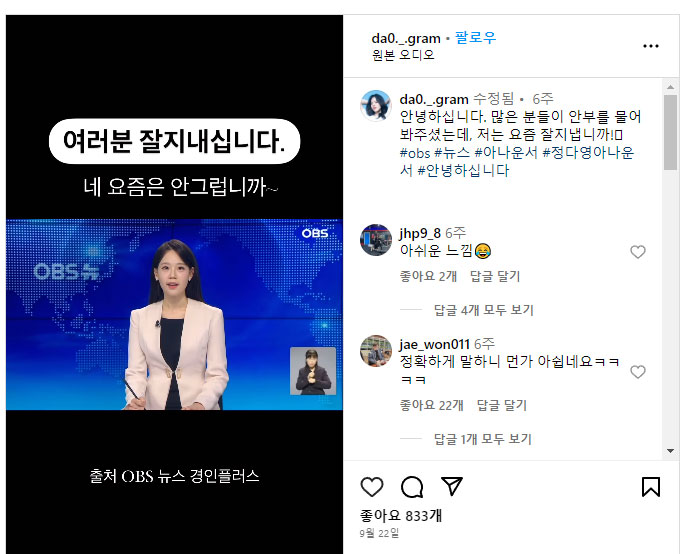Open the #obs hashtag link
The width and height of the screenshot is (686, 554).
415,153
